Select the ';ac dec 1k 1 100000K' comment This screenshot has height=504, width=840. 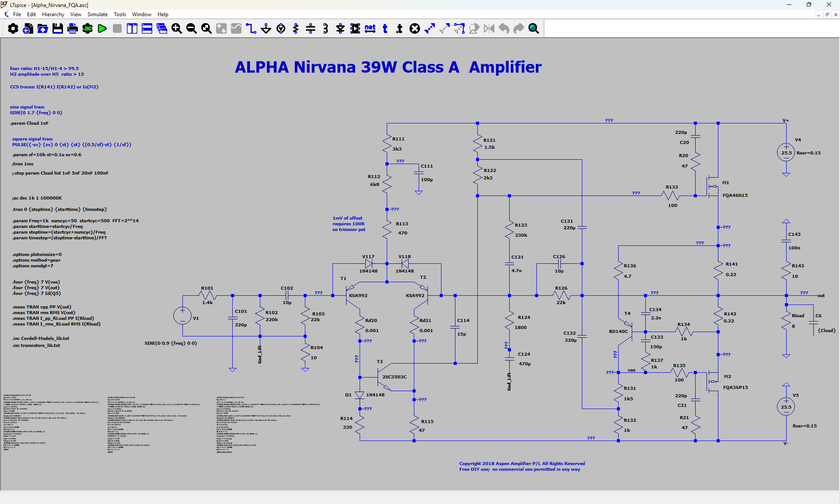pos(37,198)
